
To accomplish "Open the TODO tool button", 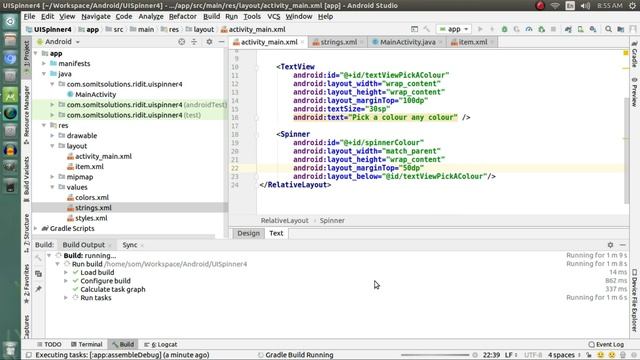I will pyautogui.click(x=49, y=344).
